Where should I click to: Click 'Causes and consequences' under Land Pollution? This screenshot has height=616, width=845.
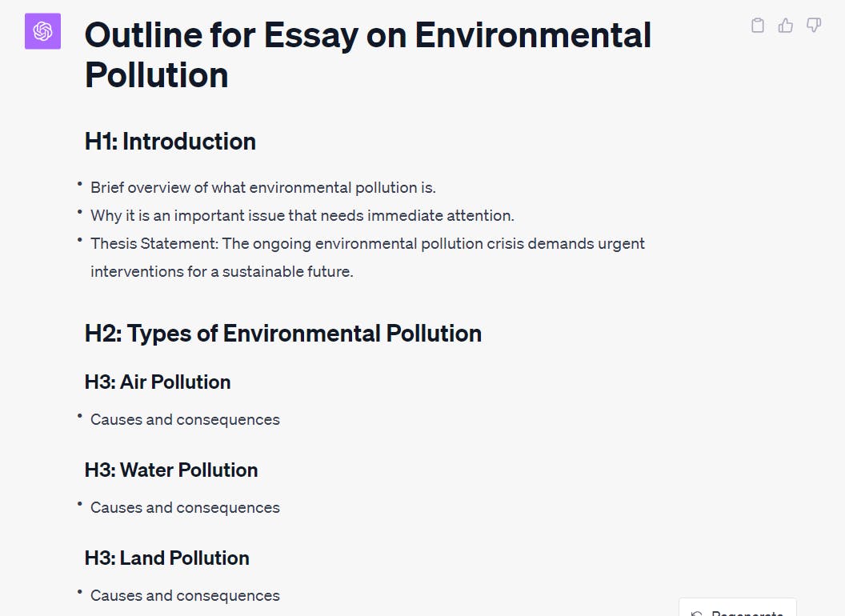coord(185,595)
